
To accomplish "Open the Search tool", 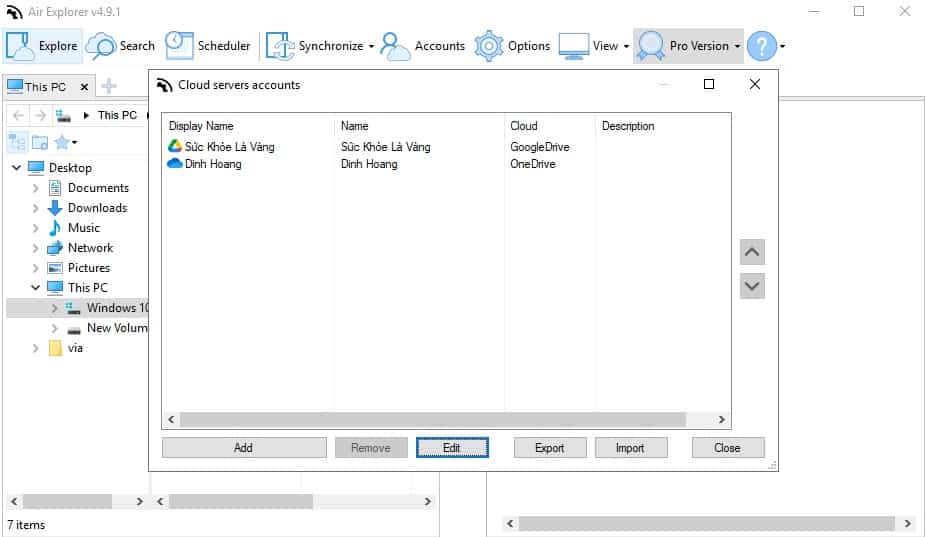I will pos(120,45).
